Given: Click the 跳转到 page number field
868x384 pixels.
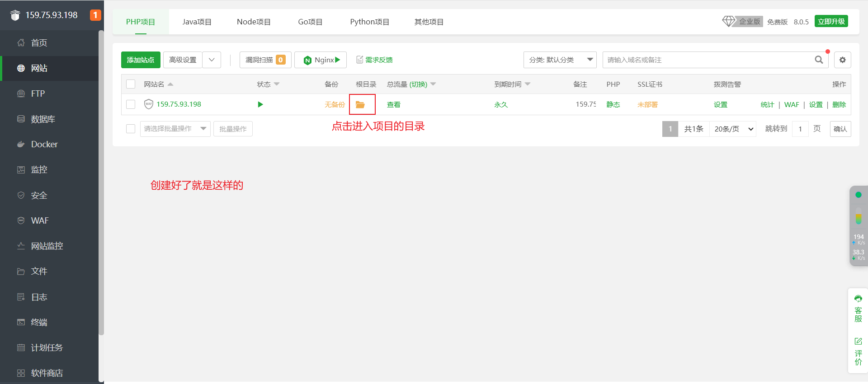Looking at the screenshot, I should coord(800,129).
